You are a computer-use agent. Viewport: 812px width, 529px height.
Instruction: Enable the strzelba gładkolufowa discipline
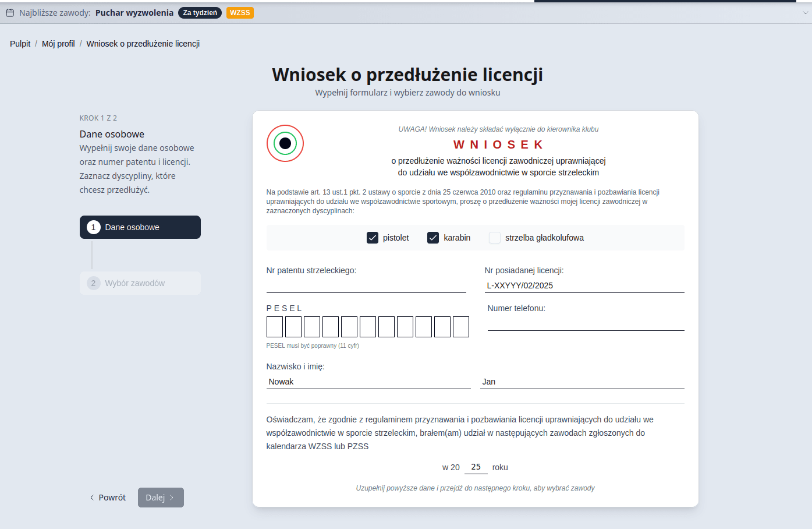(495, 238)
